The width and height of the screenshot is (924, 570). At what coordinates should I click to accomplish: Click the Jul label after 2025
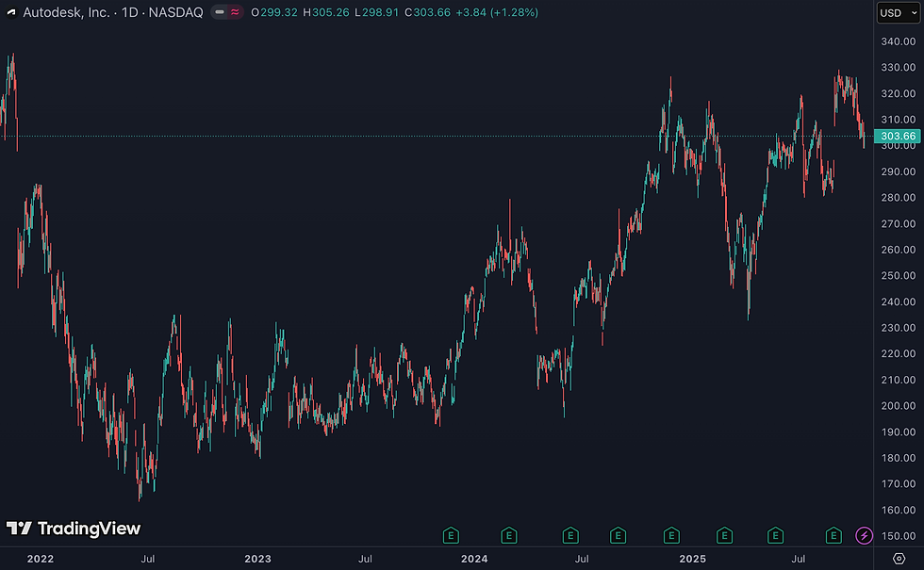click(798, 559)
